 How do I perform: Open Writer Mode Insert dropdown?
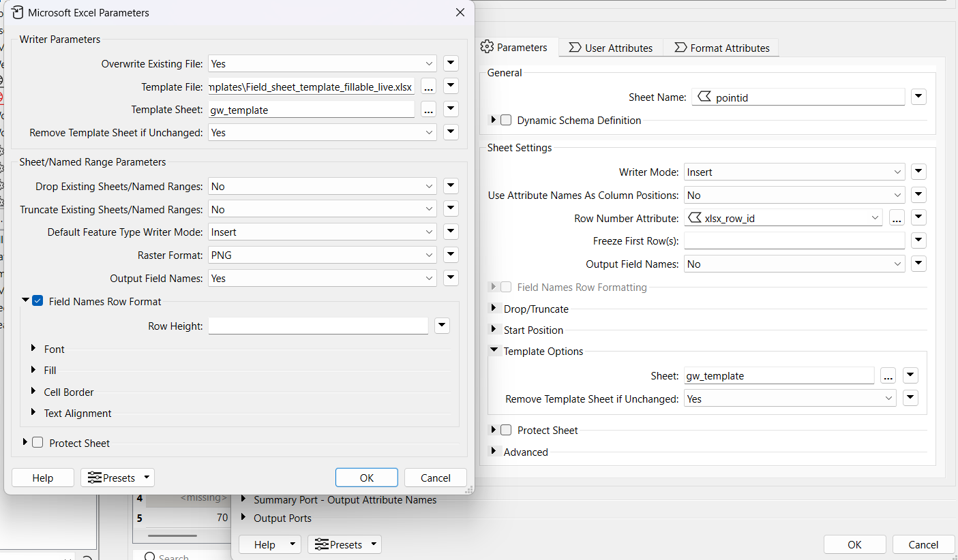click(794, 172)
